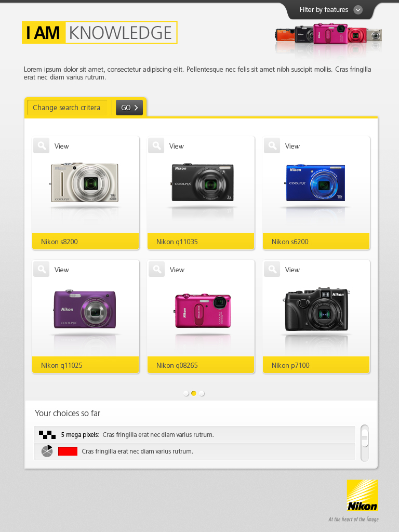Viewport: 399px width, 532px height.
Task: Click the purple Nikon q11025 camera thumbnail
Action: (85, 309)
